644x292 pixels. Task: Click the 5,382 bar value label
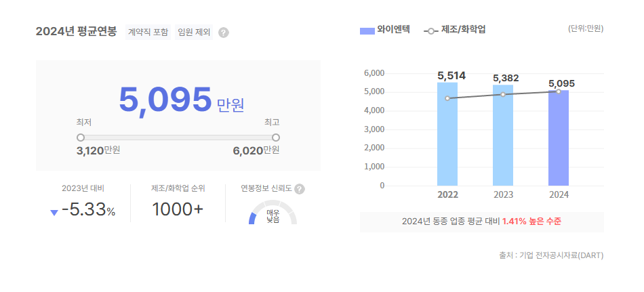click(506, 78)
